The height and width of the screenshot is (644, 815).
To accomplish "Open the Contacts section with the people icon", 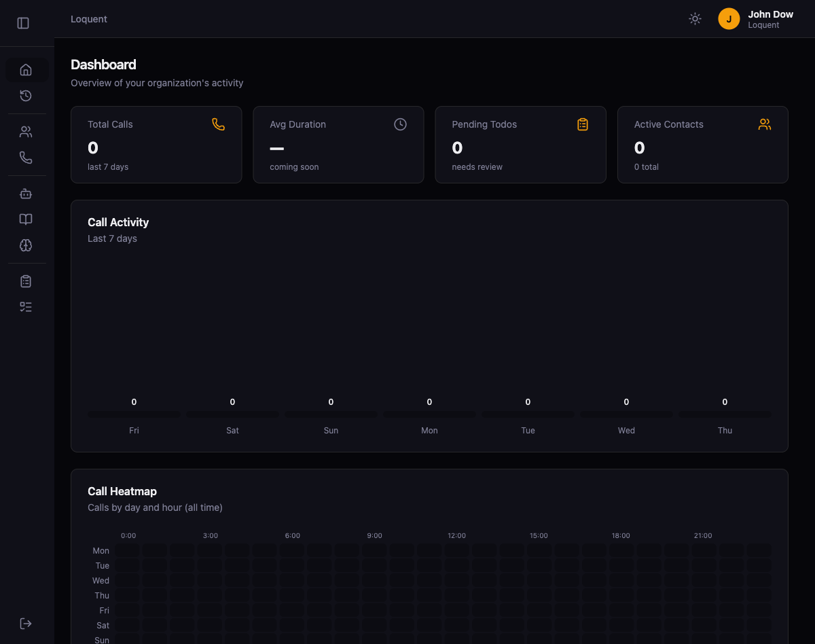I will (x=26, y=131).
